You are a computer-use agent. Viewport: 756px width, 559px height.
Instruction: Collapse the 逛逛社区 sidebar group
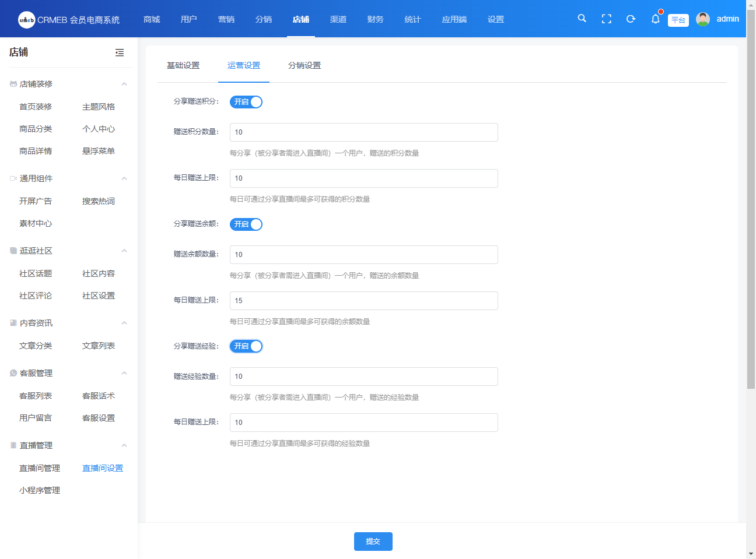point(124,251)
